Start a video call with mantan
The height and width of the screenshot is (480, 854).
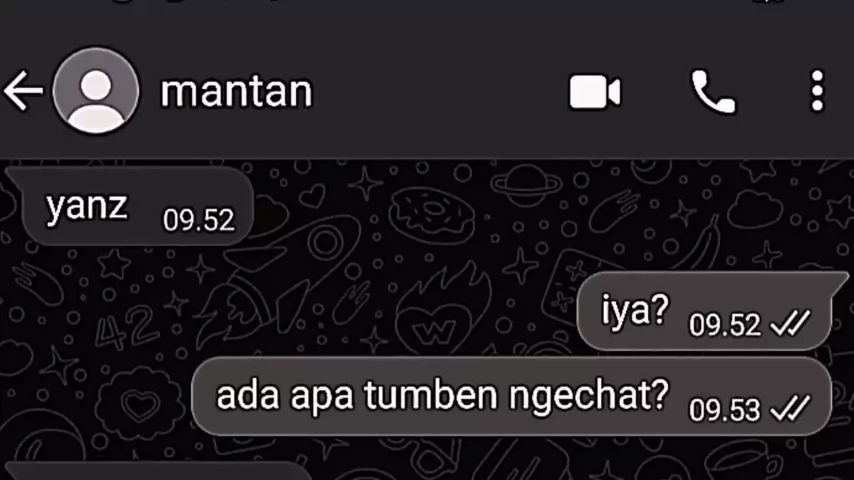coord(595,92)
